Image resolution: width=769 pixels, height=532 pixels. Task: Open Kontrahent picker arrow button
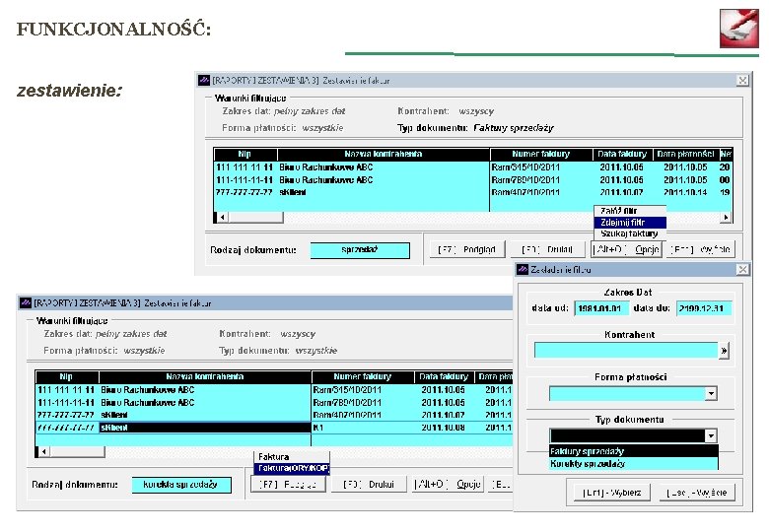click(724, 351)
